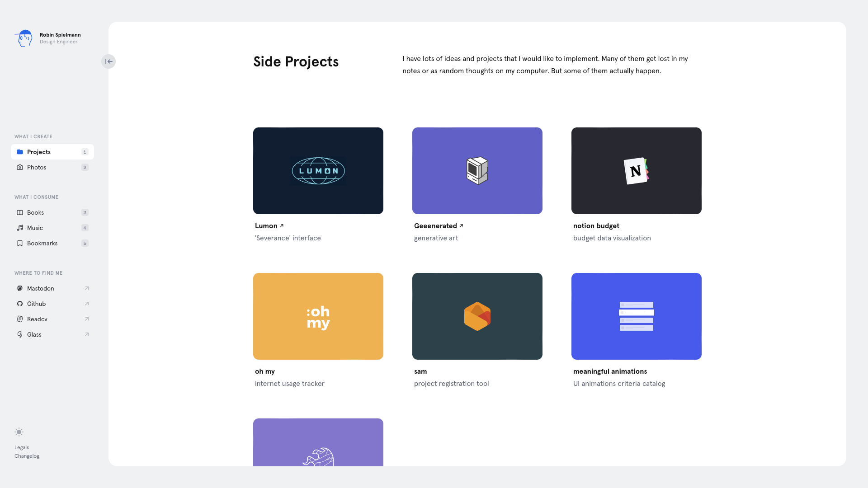Screen dimensions: 868x488
Task: Open the Legals page link
Action: 22,447
